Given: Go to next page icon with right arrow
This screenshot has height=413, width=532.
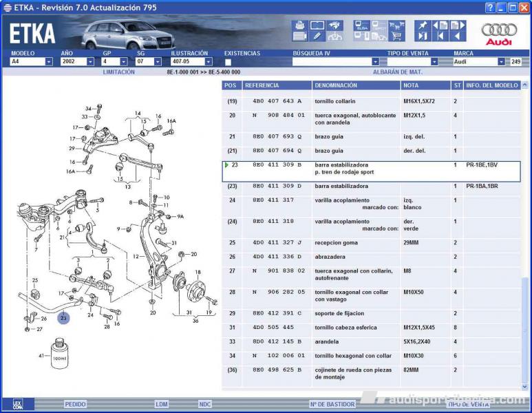Looking at the screenshot, I should pyautogui.click(x=458, y=25).
